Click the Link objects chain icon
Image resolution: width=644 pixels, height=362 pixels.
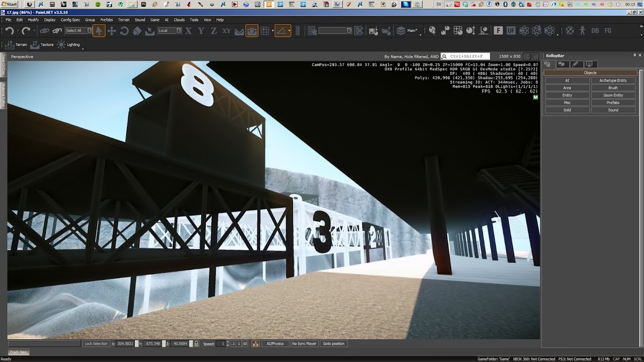[x=44, y=31]
